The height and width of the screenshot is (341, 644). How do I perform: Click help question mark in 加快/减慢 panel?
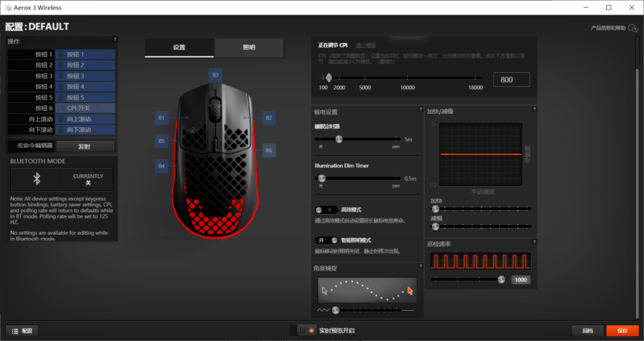[534, 109]
